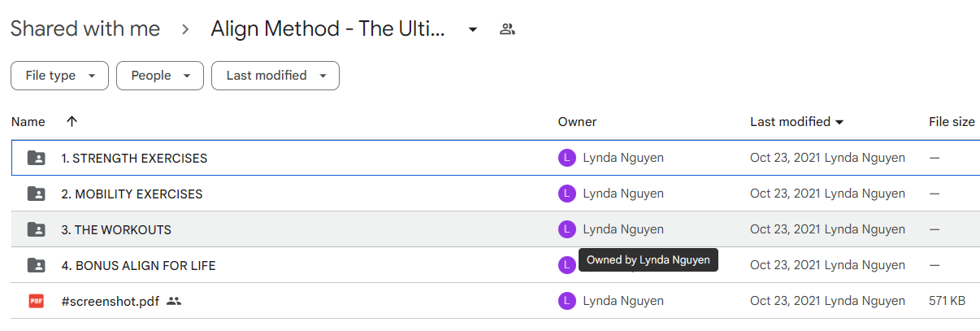Click owner avatar in 2. MOBILITY EXERCISES row
This screenshot has height=331, width=980.
[567, 194]
